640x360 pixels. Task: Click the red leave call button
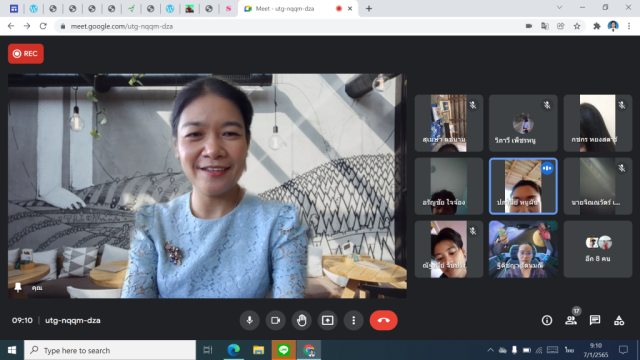click(x=383, y=320)
